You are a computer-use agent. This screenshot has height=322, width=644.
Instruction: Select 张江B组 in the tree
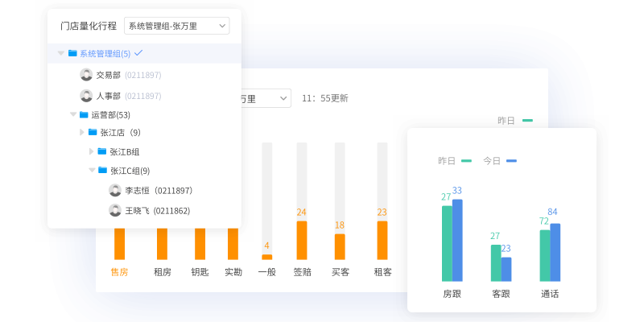(x=125, y=152)
